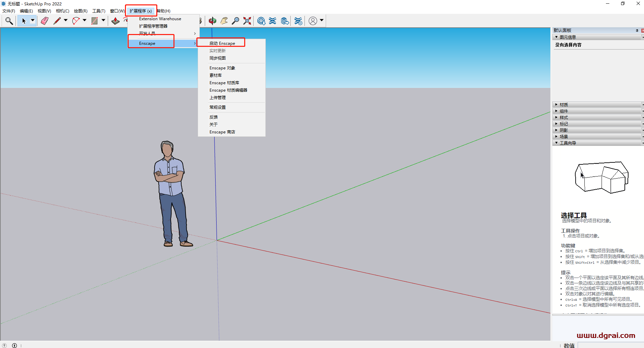Open the Select tool dropdown arrow
The height and width of the screenshot is (348, 644).
pos(32,21)
